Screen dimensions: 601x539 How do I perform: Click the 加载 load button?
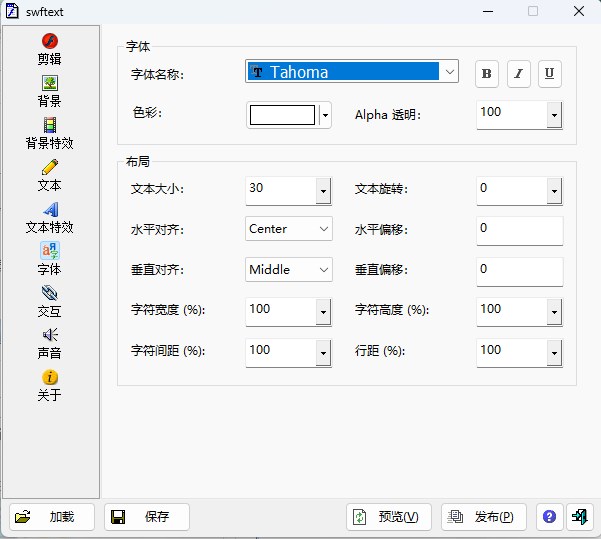[52, 517]
